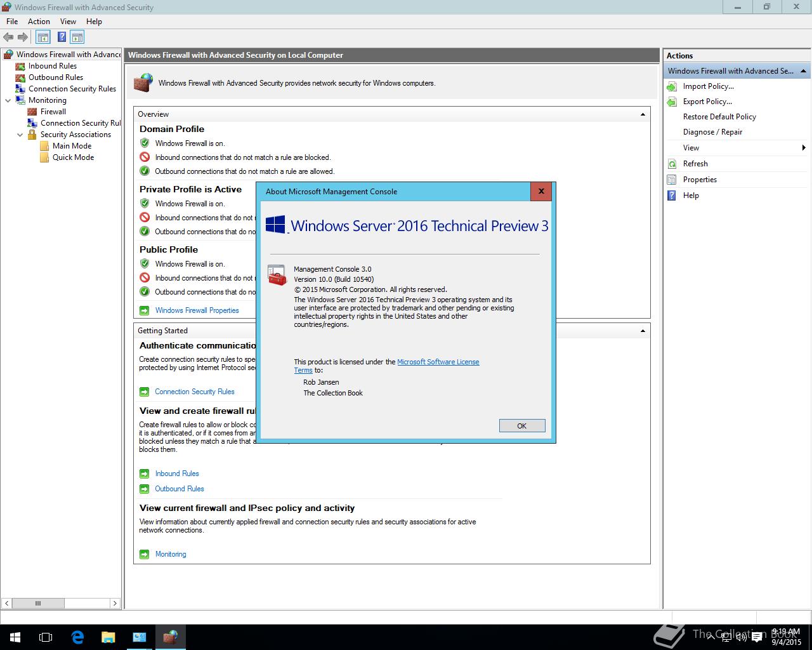Collapse the Monitoring tree node

(8, 100)
